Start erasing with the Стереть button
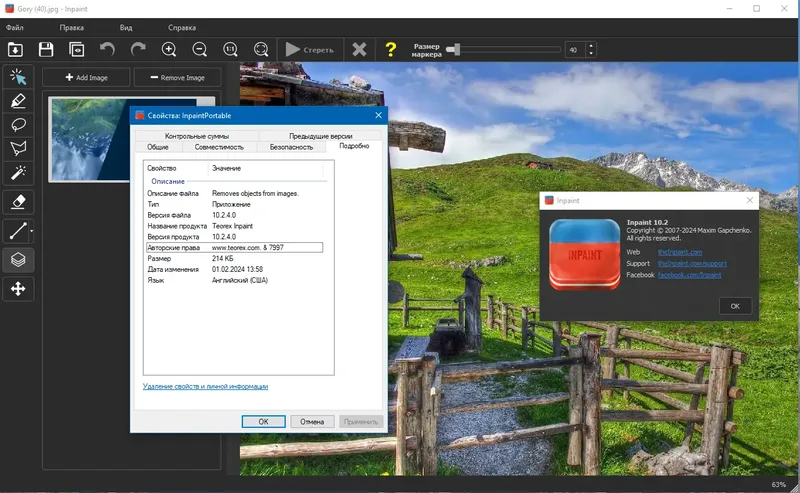Screen dimensions: 800x493 [x=310, y=50]
